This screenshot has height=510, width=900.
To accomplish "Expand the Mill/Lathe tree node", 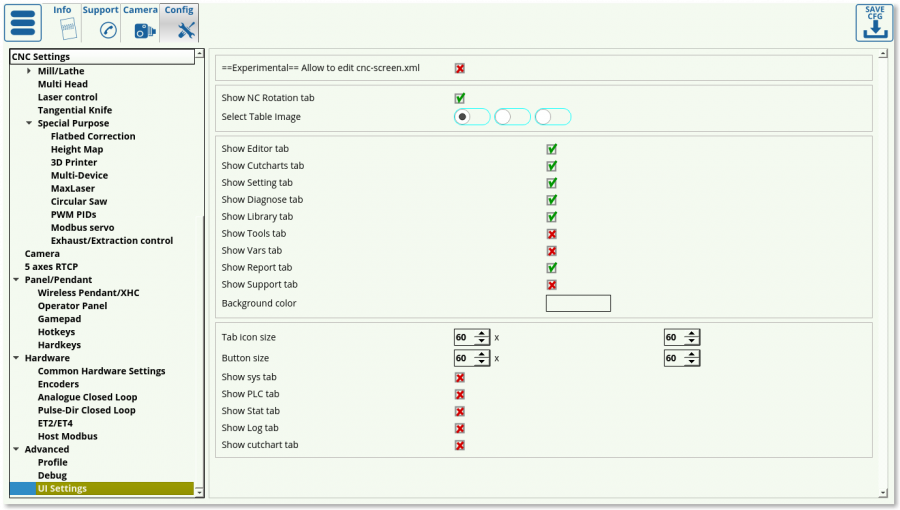I will pos(29,71).
